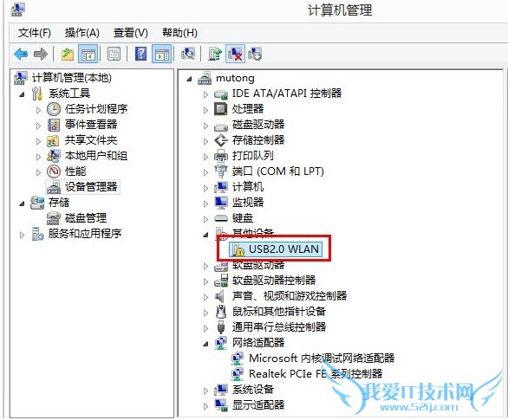Select the USB2.0 WLAN device
This screenshot has width=508, height=420.
click(x=276, y=249)
